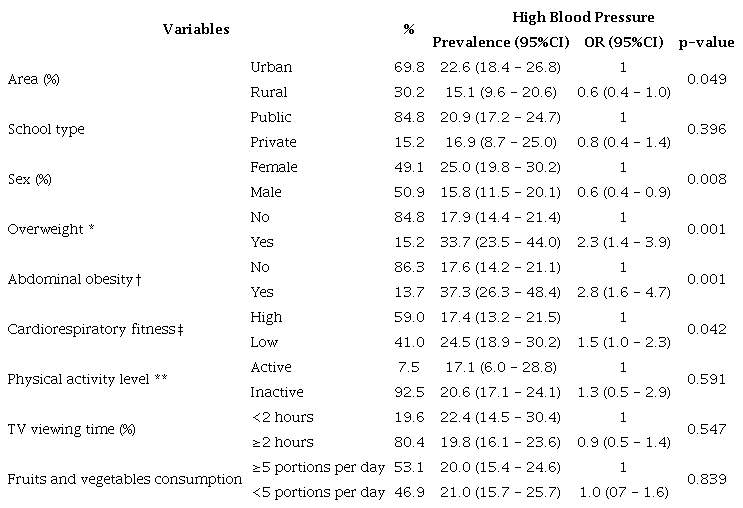Click the "TV viewing time (%)" label

[69, 430]
